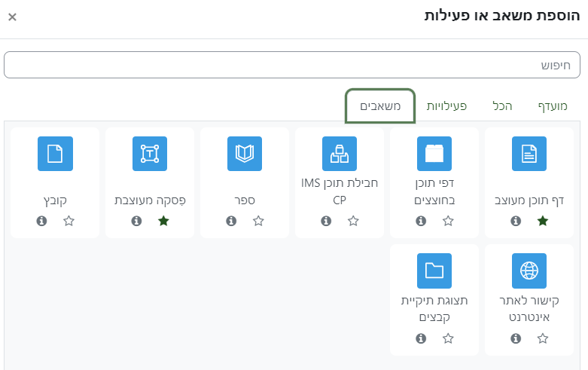Add a קובץ file resource icon

click(x=55, y=154)
